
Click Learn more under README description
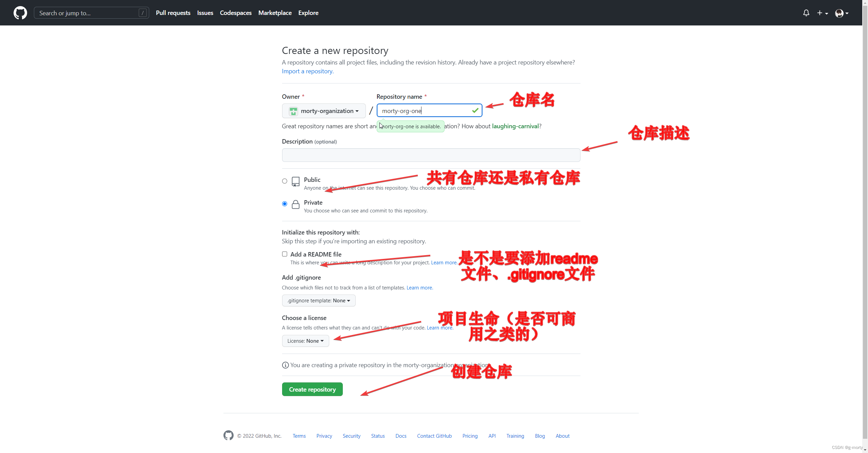[x=444, y=263]
